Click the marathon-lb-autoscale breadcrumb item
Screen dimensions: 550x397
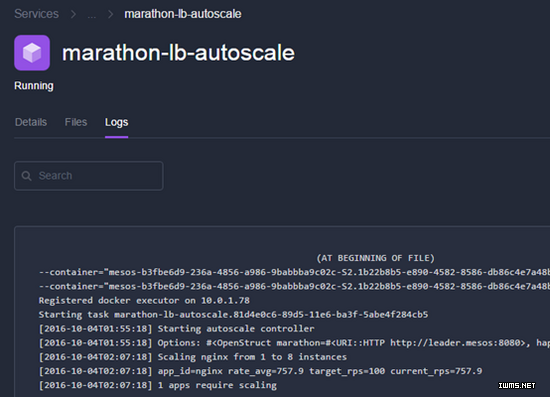click(183, 14)
